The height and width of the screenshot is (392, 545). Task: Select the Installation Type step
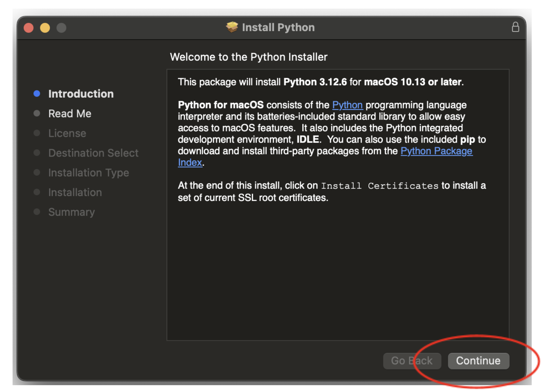click(x=88, y=173)
